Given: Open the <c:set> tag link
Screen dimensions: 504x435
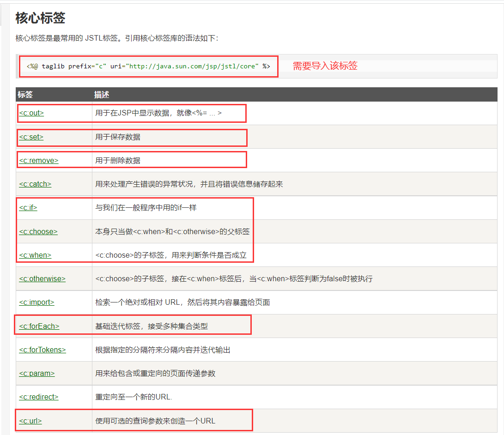Looking at the screenshot, I should (31, 137).
